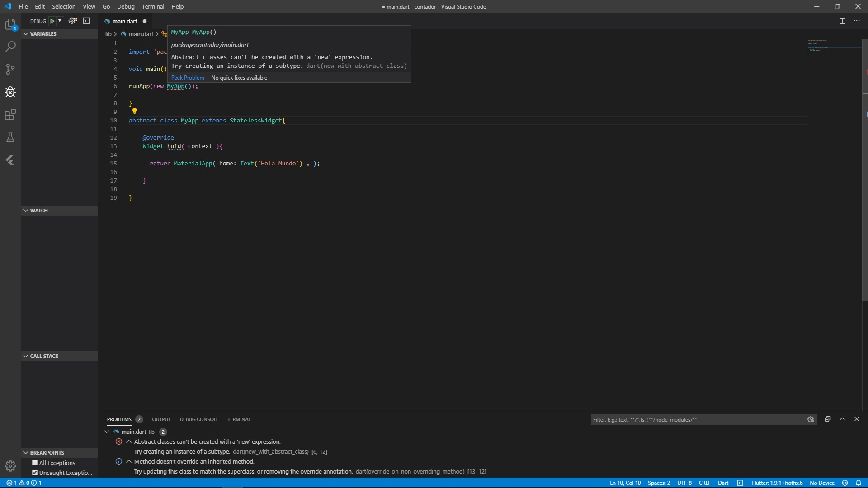Open the Source Control view icon
Image resolution: width=868 pixels, height=488 pixels.
pyautogui.click(x=10, y=69)
